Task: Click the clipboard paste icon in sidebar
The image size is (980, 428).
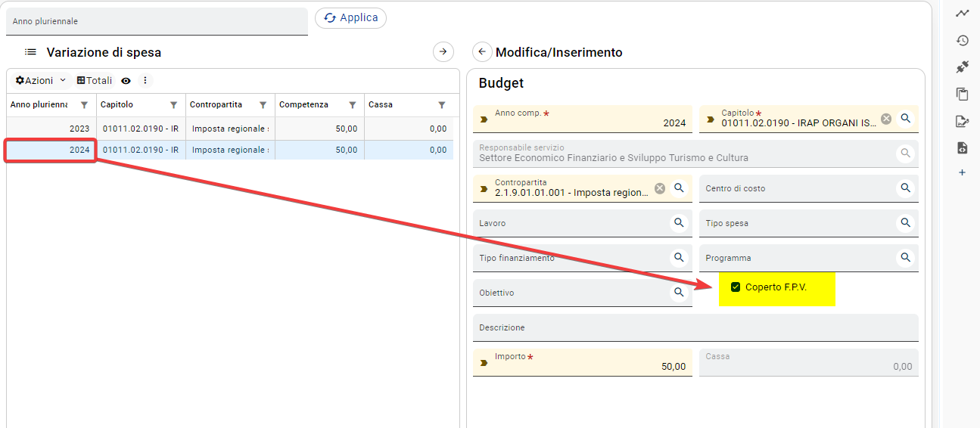Action: (x=962, y=94)
